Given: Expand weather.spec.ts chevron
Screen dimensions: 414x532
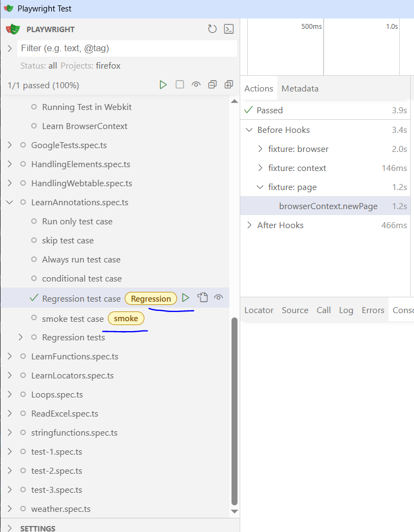Looking at the screenshot, I should tap(9, 508).
